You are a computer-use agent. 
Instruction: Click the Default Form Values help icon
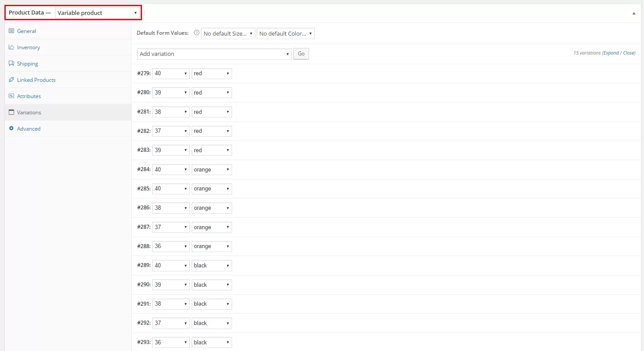196,33
